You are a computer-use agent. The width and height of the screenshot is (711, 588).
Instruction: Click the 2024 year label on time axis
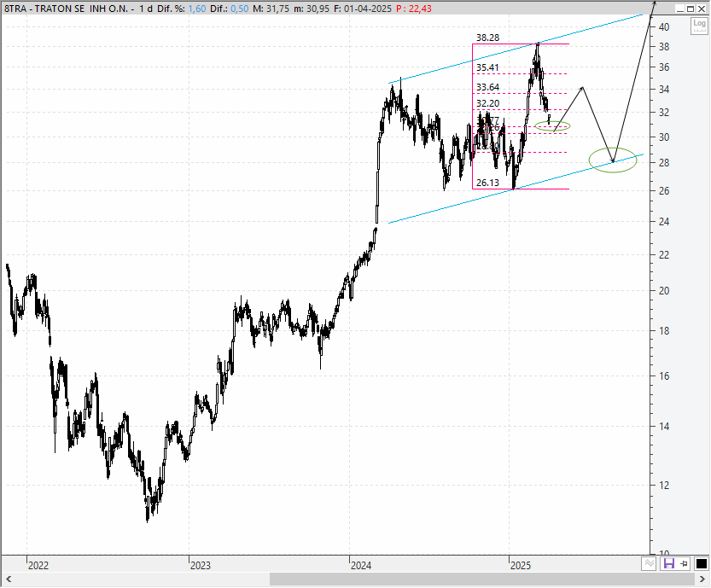361,565
